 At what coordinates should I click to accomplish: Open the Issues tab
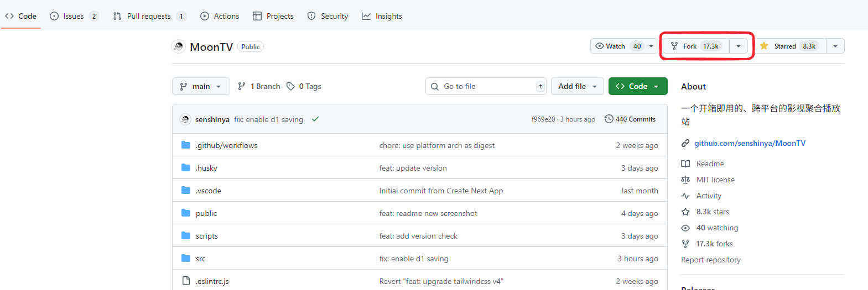tap(74, 16)
